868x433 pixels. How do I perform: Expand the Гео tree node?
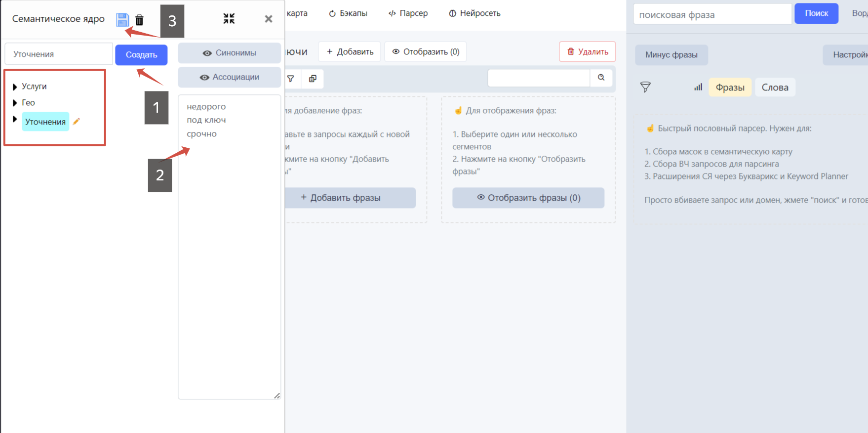coord(15,103)
